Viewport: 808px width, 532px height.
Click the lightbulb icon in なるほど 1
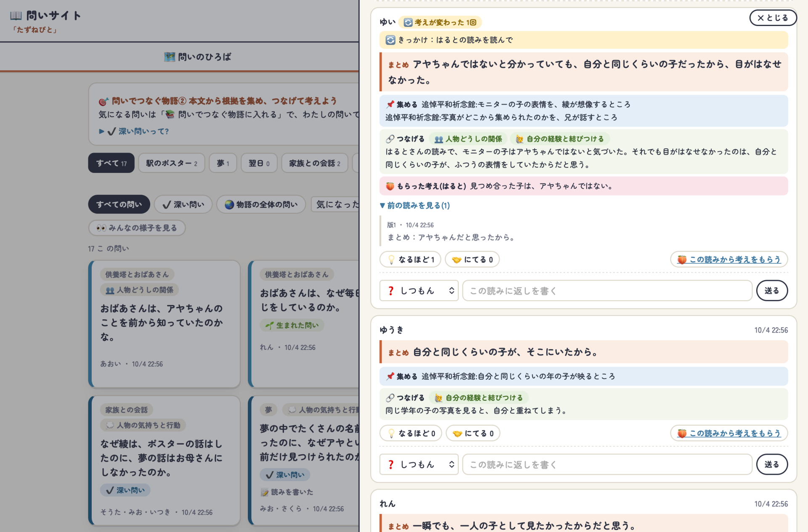point(391,259)
